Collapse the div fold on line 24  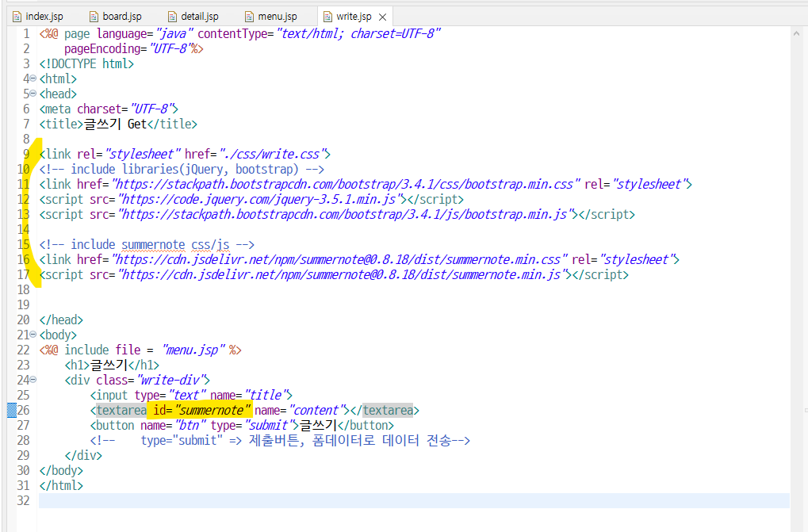pos(33,380)
